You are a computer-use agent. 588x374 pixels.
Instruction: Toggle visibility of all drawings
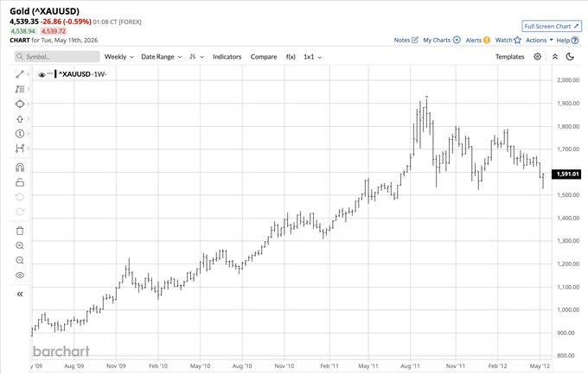click(20, 276)
